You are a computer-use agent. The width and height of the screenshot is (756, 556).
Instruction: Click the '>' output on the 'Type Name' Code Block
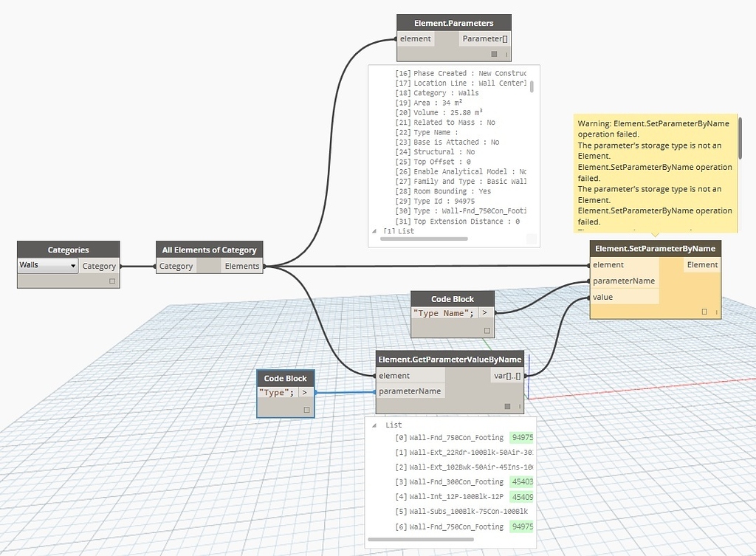pyautogui.click(x=486, y=312)
